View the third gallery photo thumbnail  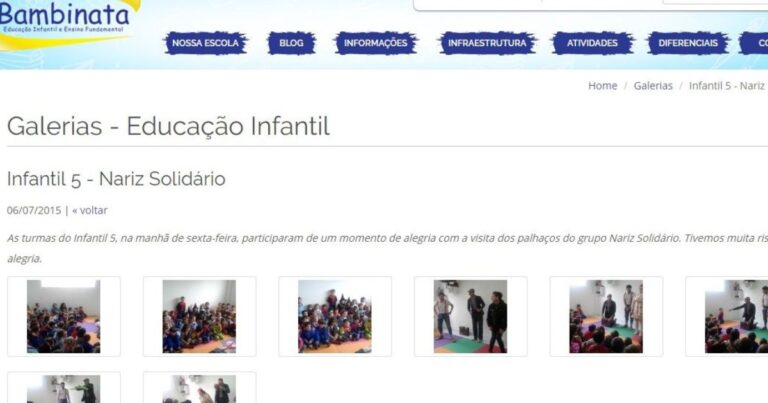[x=335, y=316]
